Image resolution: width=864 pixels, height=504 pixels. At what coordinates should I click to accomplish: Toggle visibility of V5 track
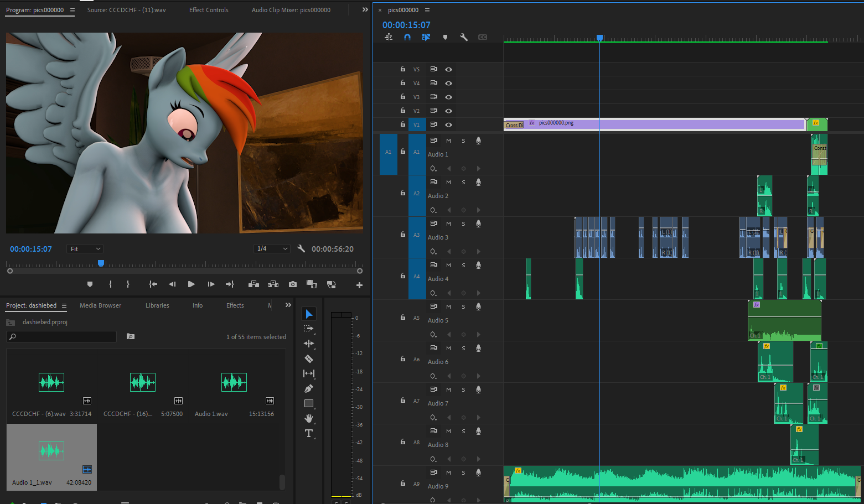click(x=448, y=69)
